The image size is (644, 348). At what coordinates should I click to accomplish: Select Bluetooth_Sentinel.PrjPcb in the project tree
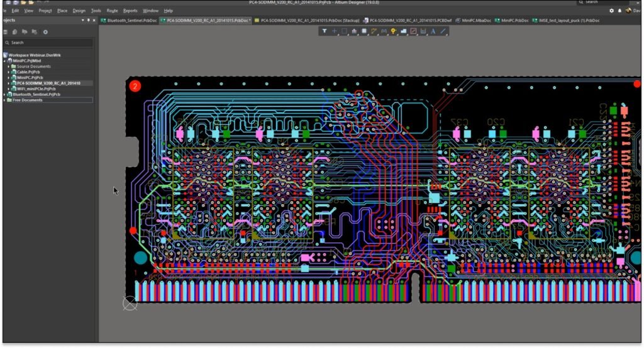36,94
